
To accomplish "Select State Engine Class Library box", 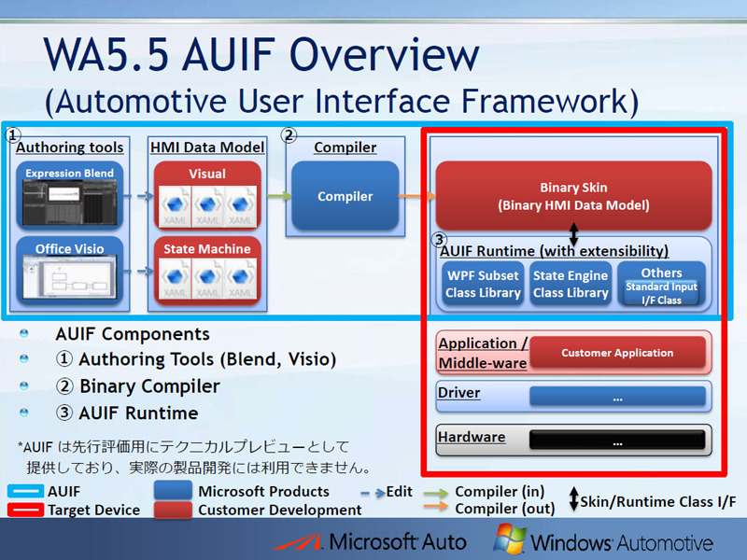I will 571,284.
